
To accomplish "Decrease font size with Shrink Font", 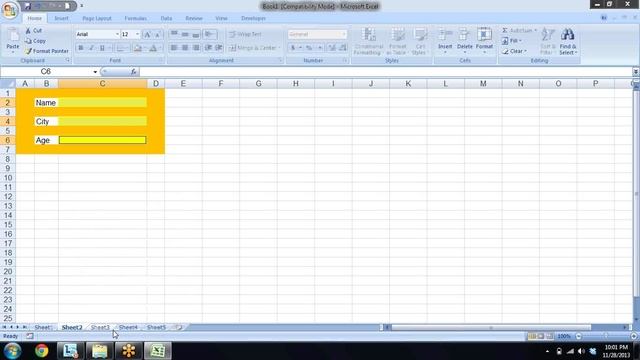I will click(158, 34).
